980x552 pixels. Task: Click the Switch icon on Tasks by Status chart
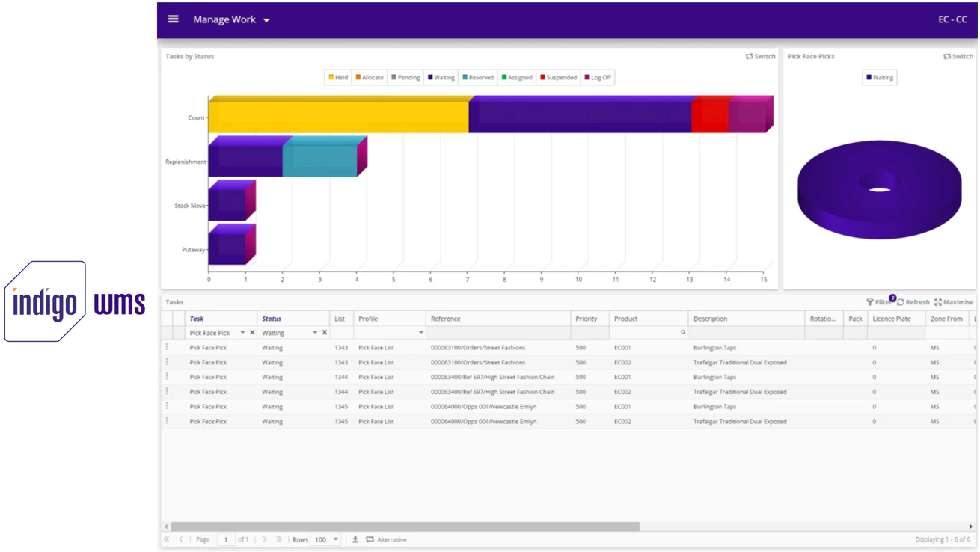[758, 56]
